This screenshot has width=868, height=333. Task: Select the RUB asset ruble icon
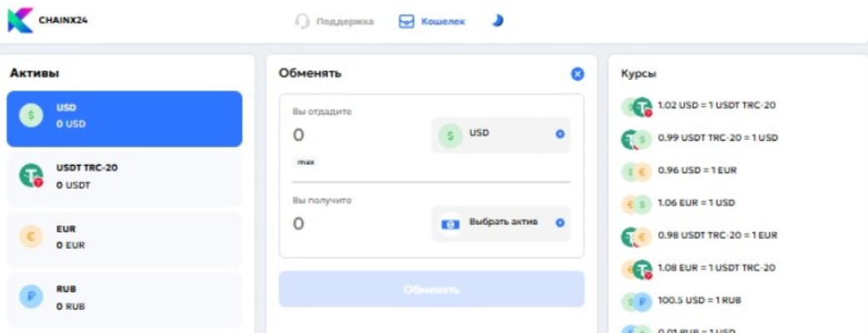tap(31, 297)
